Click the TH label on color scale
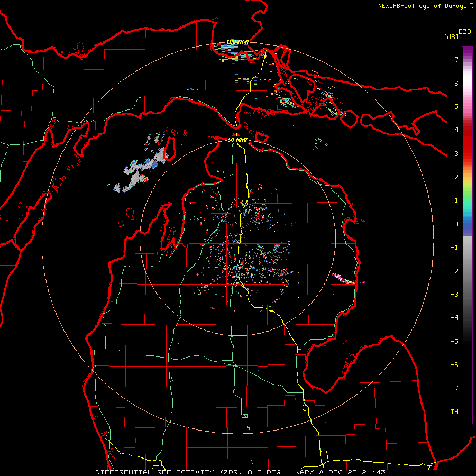Viewport: 476px width, 476px height. [454, 412]
